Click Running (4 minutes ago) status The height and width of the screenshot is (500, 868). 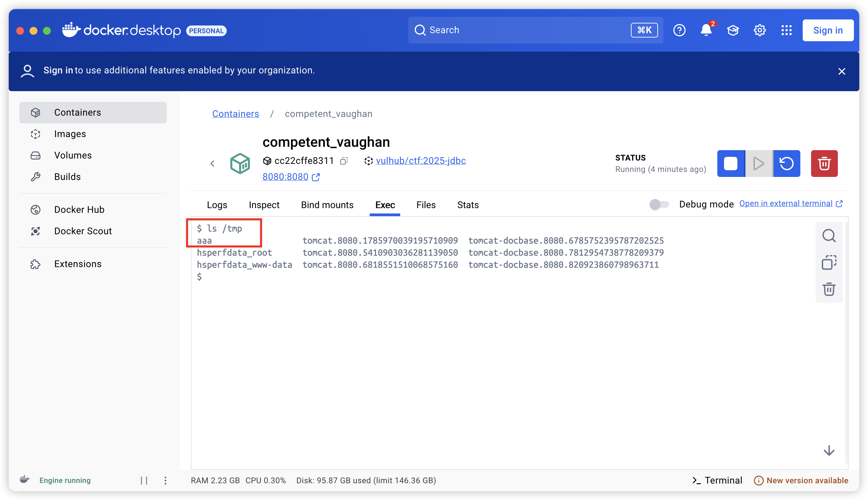(x=660, y=169)
